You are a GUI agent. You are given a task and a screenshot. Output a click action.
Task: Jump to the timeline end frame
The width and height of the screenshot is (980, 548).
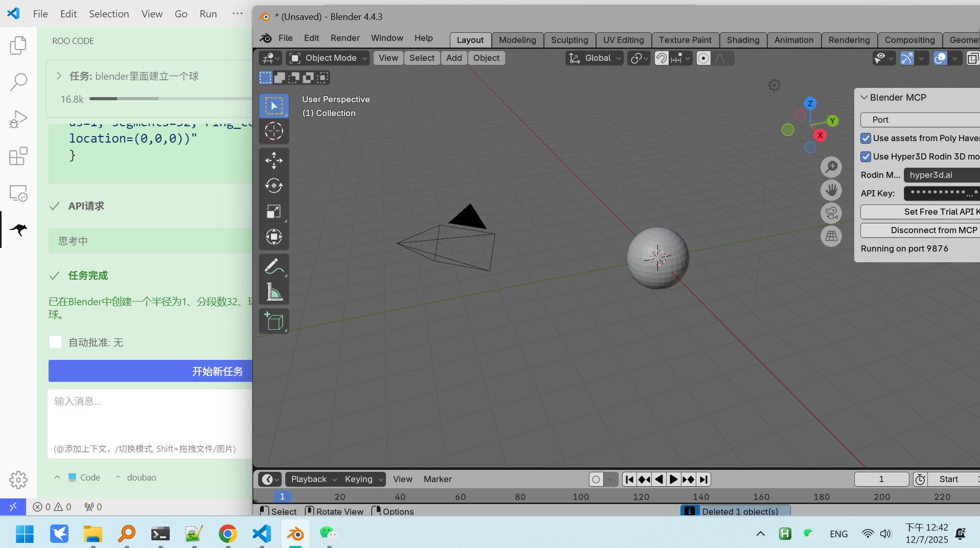pyautogui.click(x=703, y=479)
